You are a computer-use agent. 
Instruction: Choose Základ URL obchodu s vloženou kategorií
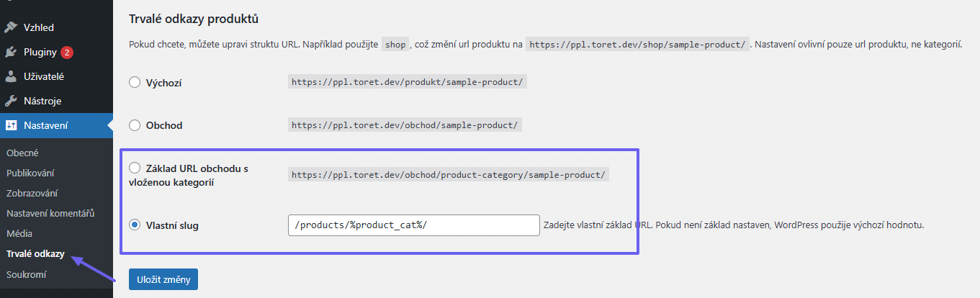(x=135, y=168)
